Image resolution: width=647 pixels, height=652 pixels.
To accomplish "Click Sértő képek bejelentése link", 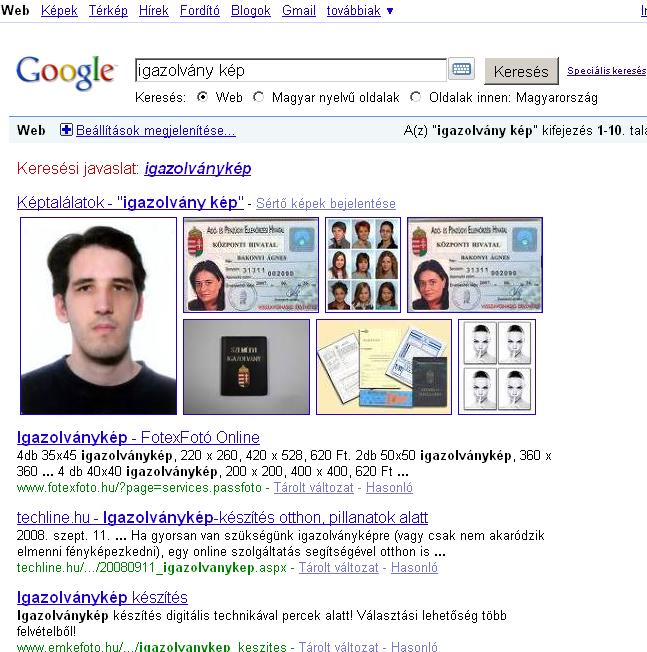I will click(x=326, y=203).
